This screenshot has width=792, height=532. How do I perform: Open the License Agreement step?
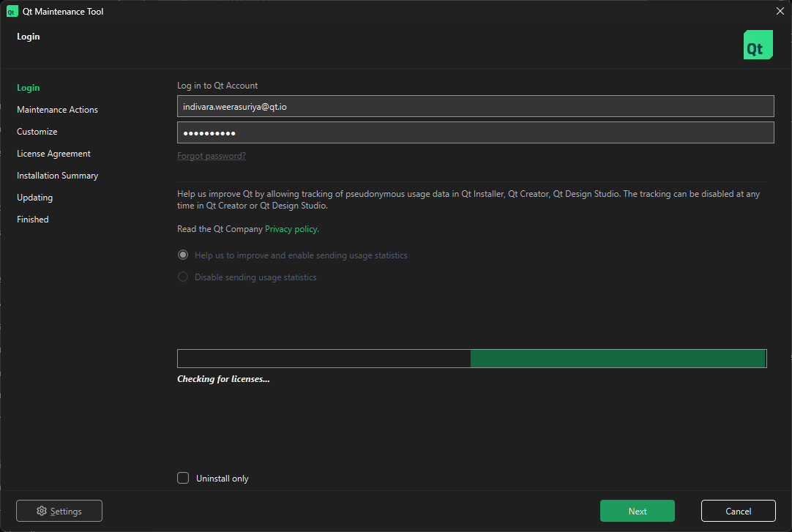point(53,154)
